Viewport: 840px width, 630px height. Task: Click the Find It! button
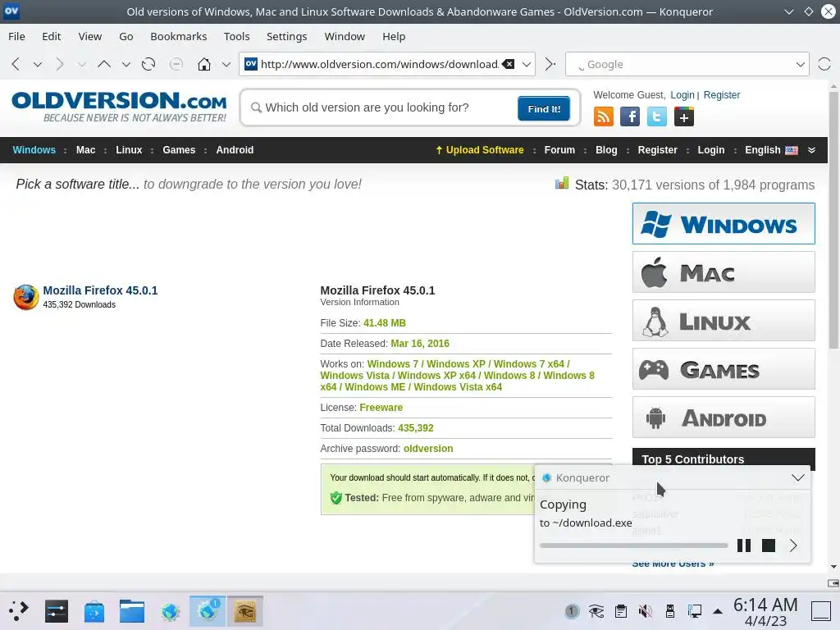click(x=544, y=109)
